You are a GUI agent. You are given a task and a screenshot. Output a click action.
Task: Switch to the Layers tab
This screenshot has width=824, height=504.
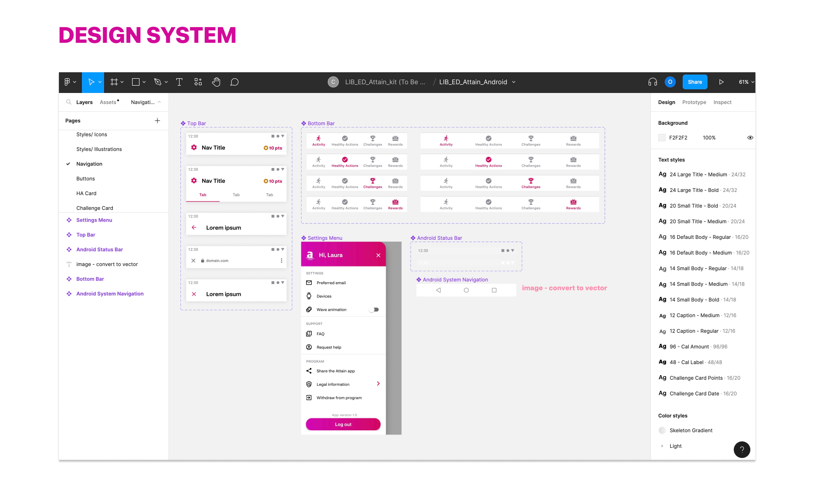pyautogui.click(x=84, y=102)
